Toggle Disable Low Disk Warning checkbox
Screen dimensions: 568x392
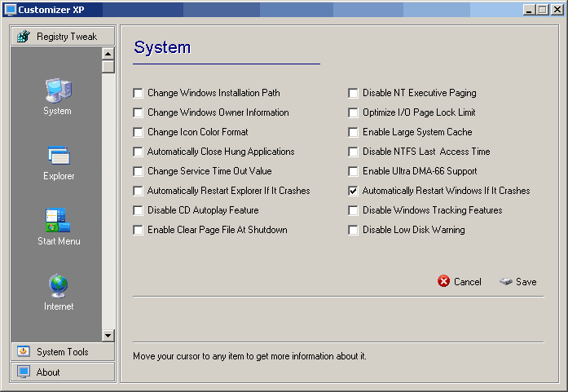(x=353, y=230)
